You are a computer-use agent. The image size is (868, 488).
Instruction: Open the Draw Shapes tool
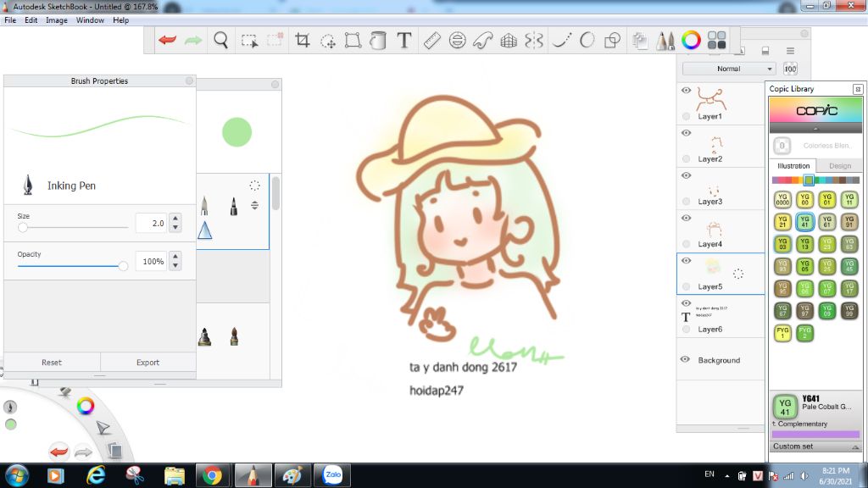pos(612,41)
